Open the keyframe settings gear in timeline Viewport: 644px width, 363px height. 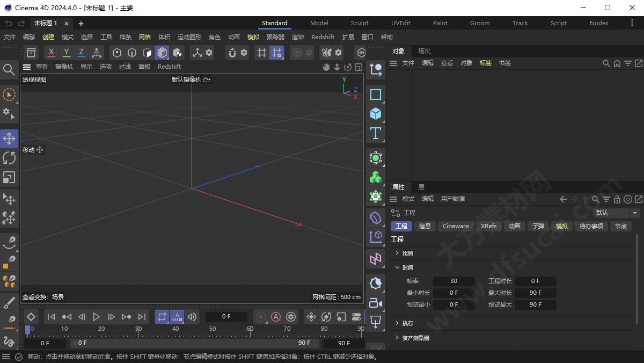[x=291, y=317]
